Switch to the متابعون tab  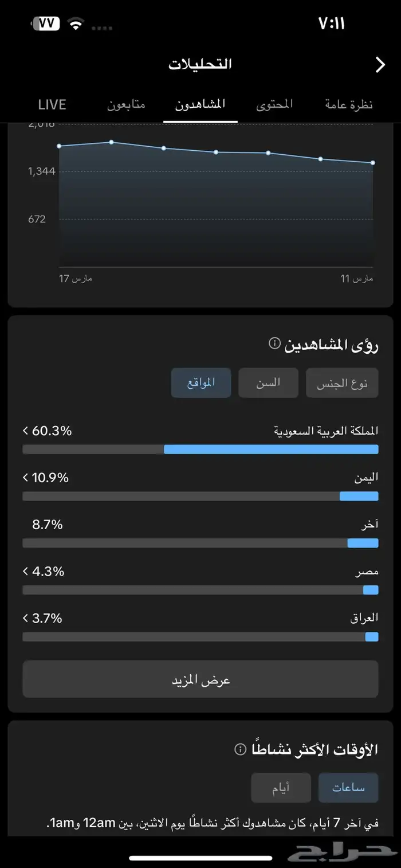126,104
